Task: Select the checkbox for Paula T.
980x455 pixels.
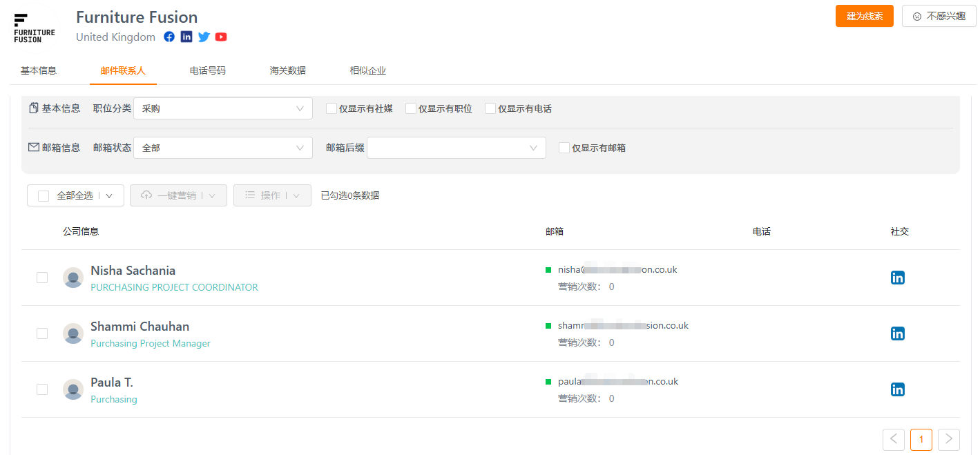Action: pos(42,389)
